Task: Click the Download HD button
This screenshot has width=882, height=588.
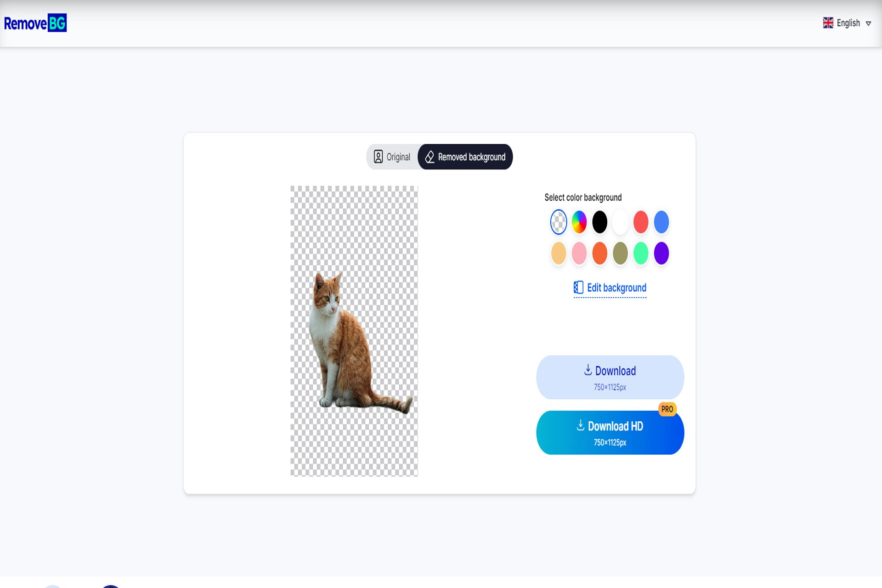Action: pos(610,433)
